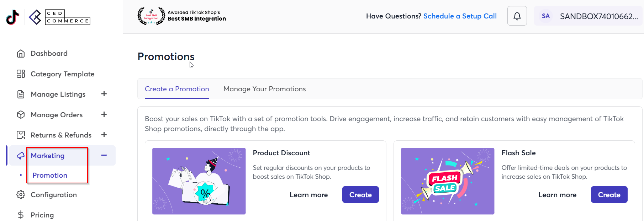The image size is (644, 221).
Task: Create a Product Discount promotion
Action: (x=360, y=195)
